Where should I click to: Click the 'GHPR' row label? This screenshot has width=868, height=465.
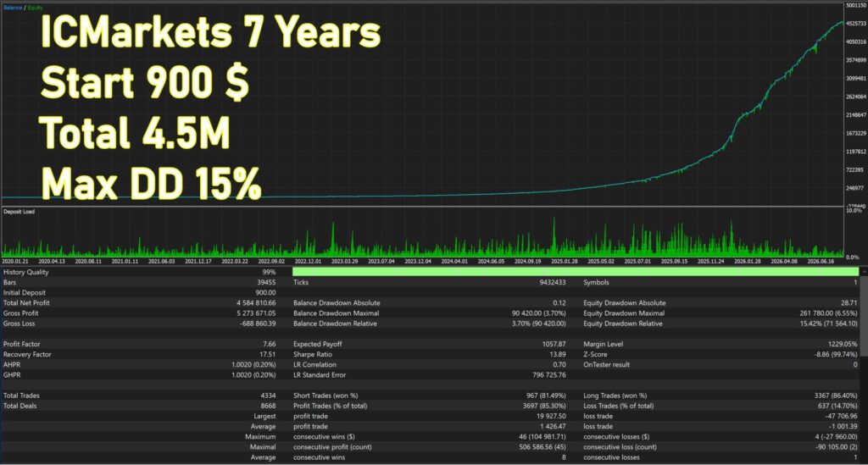[12, 375]
